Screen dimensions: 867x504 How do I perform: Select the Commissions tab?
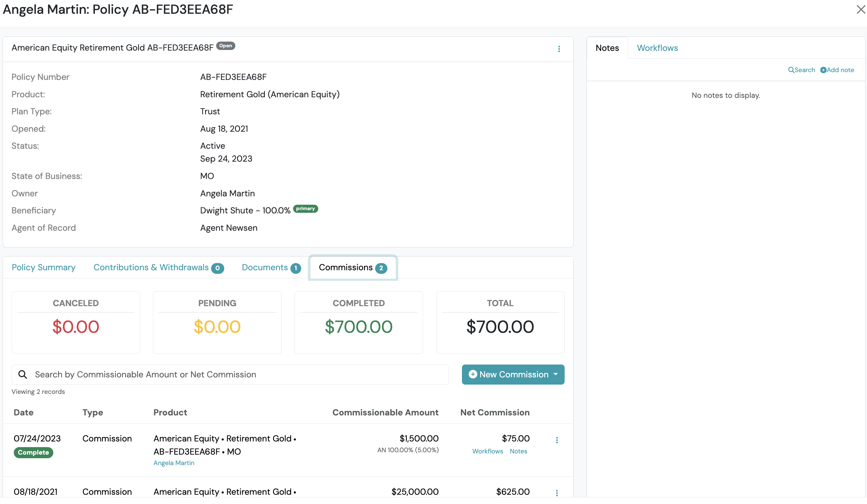coord(353,267)
